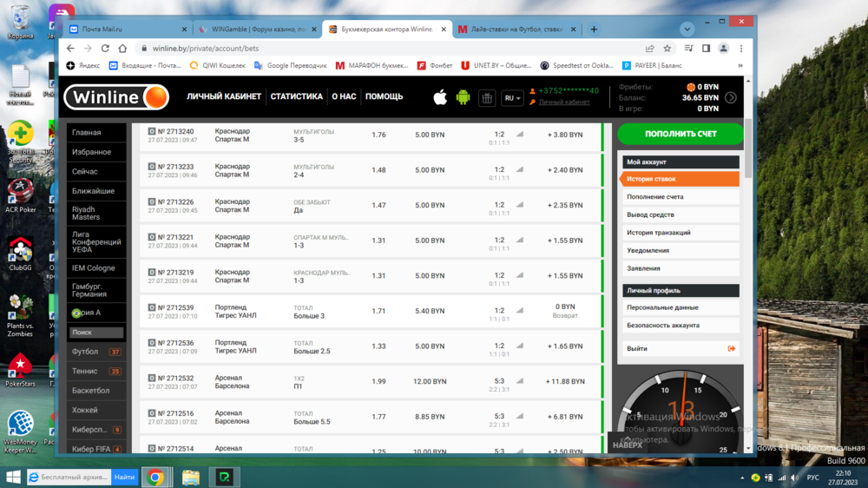The height and width of the screenshot is (488, 868).
Task: Click the logout arrow icon next to Выйти
Action: 731,348
